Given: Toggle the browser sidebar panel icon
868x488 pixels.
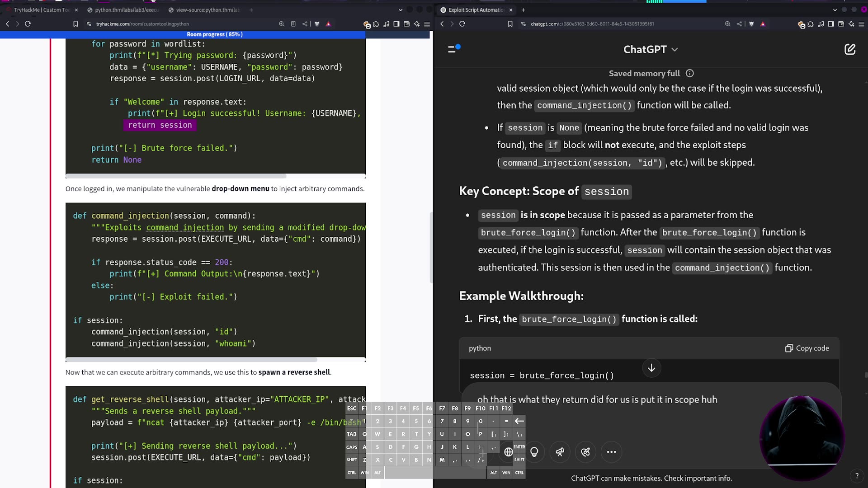Looking at the screenshot, I should pyautogui.click(x=397, y=24).
